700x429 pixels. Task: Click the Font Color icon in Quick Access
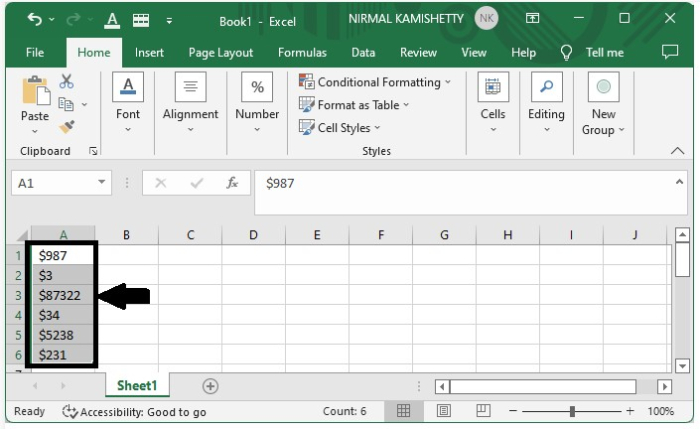click(x=112, y=20)
